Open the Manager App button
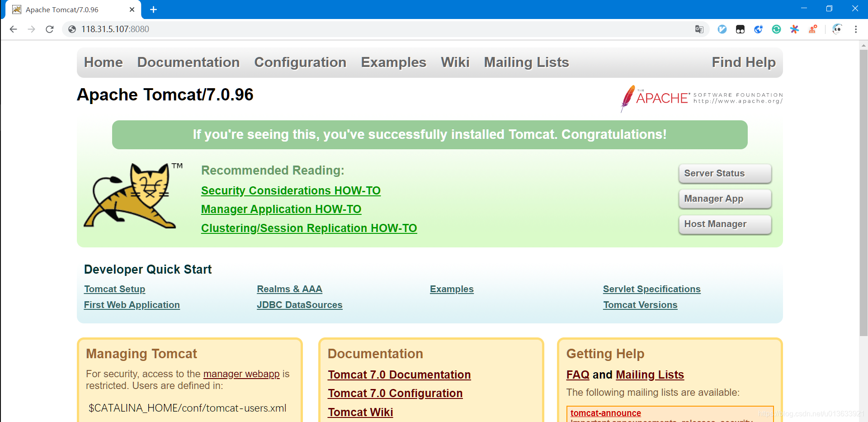The width and height of the screenshot is (868, 422). tap(725, 199)
